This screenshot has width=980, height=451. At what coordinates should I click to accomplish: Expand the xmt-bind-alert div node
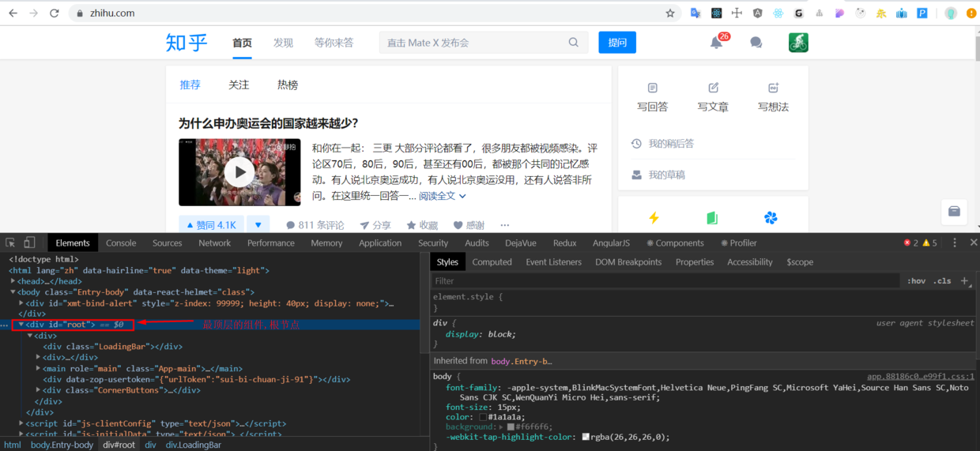pos(21,303)
